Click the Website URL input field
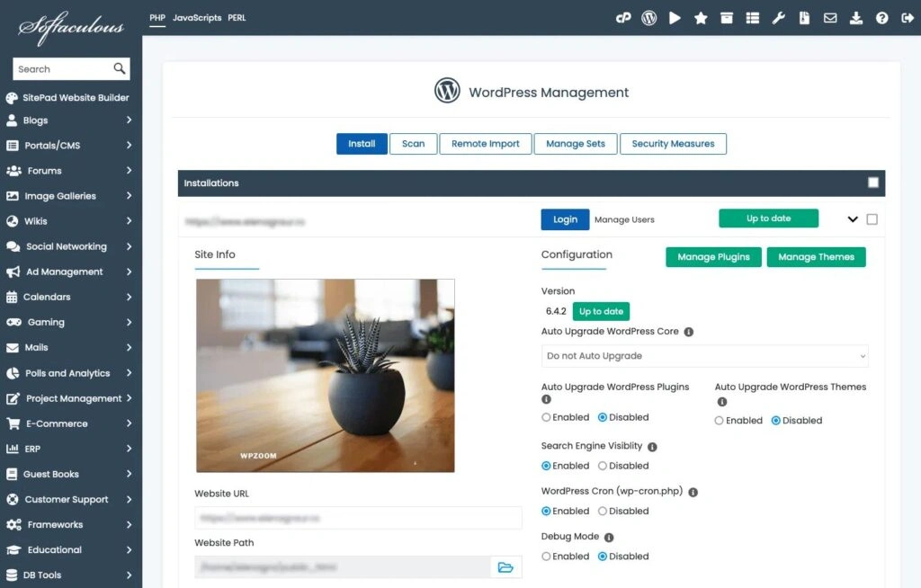 pos(358,518)
